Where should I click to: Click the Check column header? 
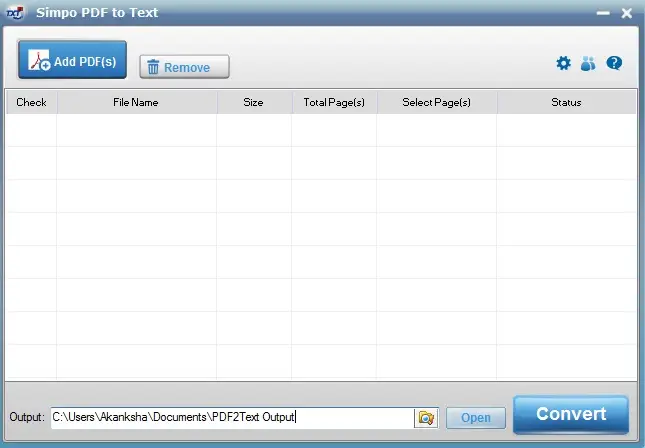31,102
